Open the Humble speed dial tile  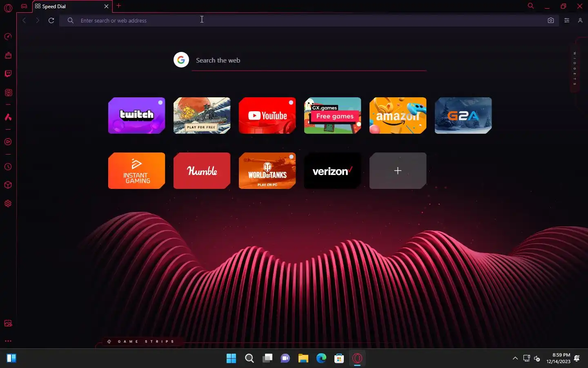[x=202, y=171]
